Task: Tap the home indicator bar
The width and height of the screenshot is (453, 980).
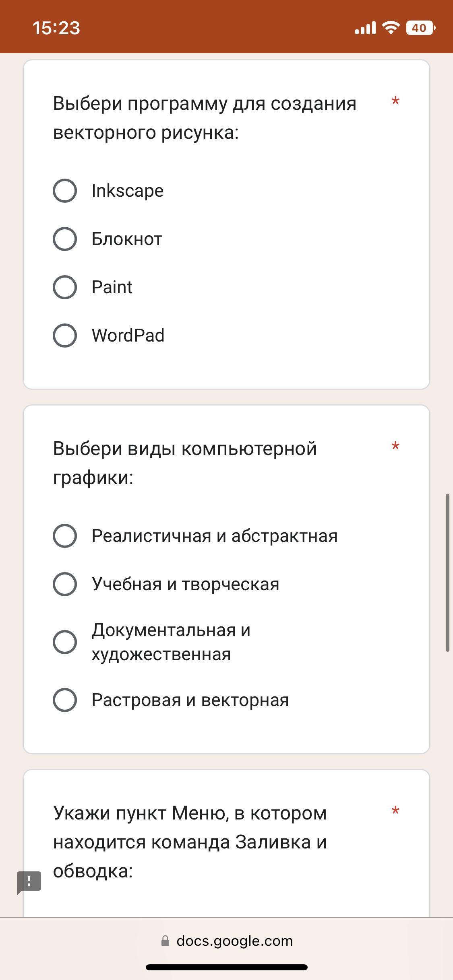Action: click(227, 967)
